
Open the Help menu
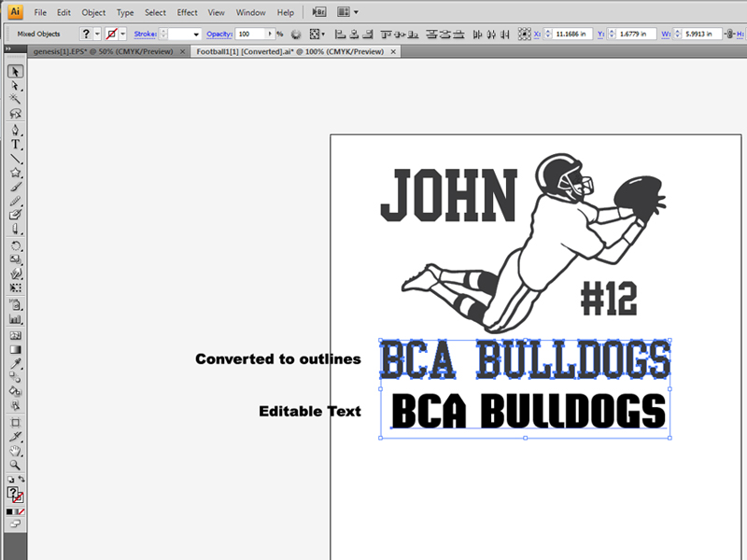tap(286, 12)
